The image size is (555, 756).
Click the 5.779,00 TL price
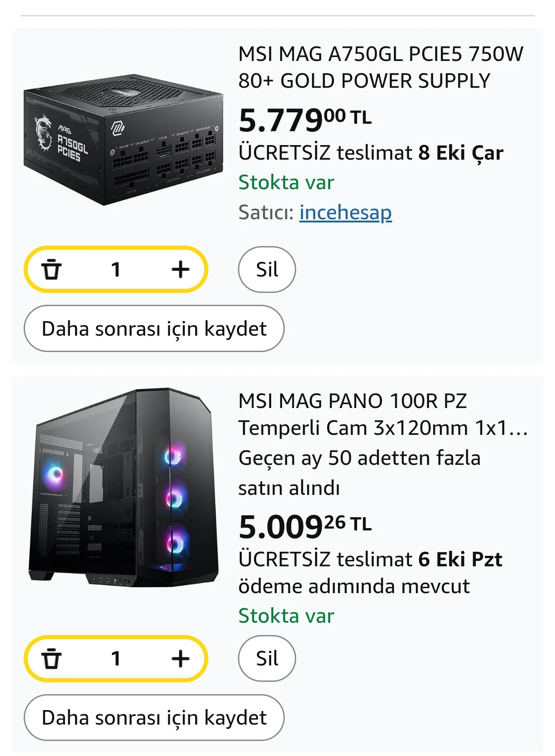point(305,120)
